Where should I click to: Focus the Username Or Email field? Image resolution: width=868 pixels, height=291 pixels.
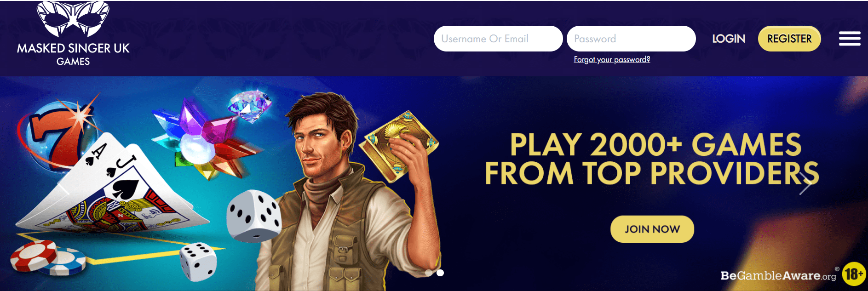click(498, 39)
